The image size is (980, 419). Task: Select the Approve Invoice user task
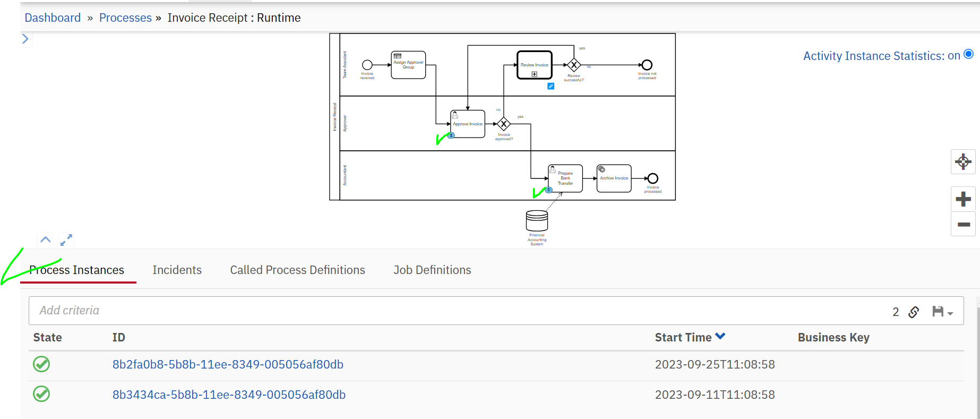[468, 124]
